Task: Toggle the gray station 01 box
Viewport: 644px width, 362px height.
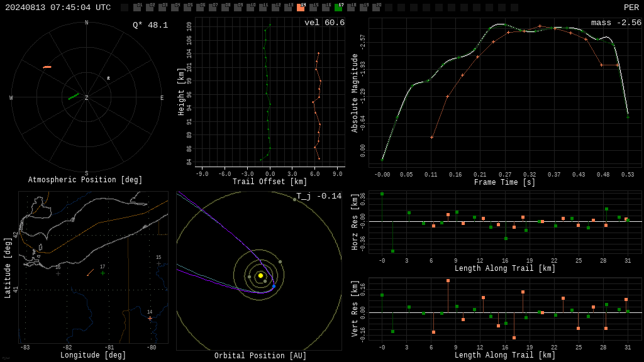Action: pyautogui.click(x=136, y=8)
